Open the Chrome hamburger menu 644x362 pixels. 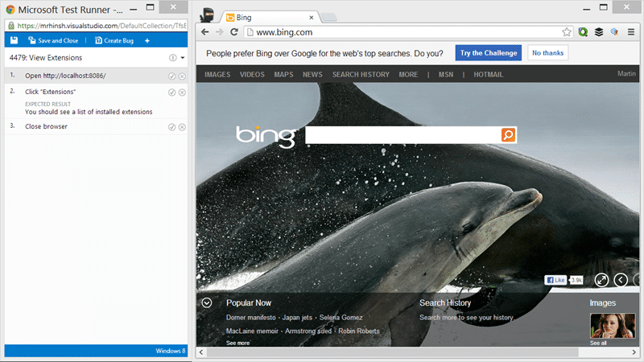(631, 31)
